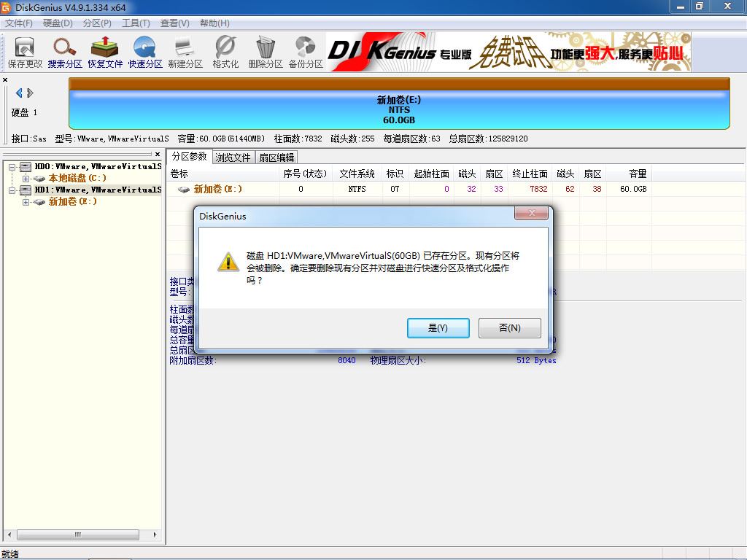Close the left tree pane with X
The image size is (747, 560).
[x=158, y=155]
